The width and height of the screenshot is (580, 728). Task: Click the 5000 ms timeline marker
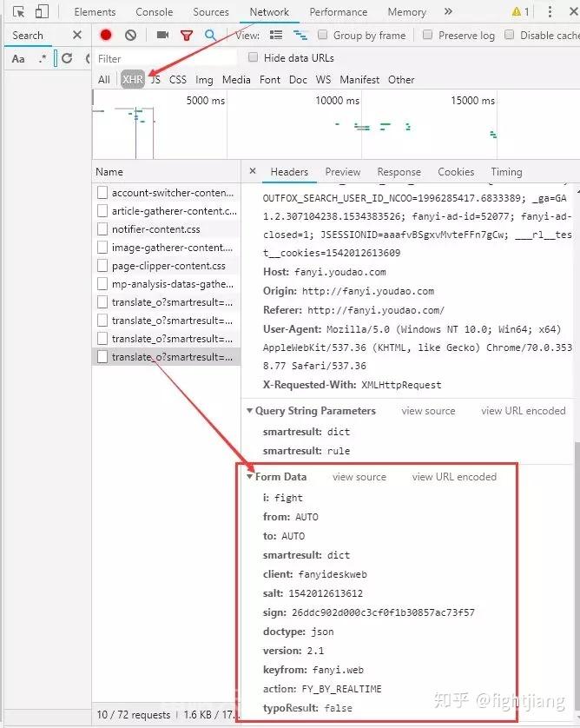tap(206, 100)
